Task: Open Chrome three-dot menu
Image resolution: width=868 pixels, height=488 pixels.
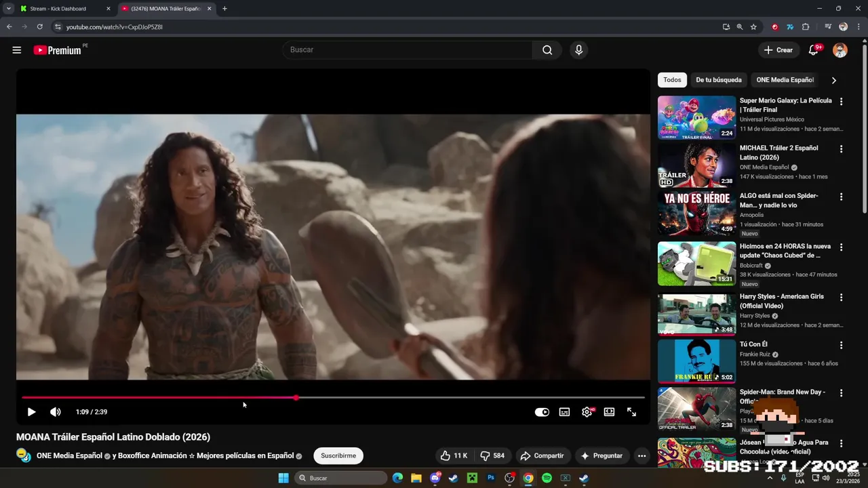Action: [859, 27]
